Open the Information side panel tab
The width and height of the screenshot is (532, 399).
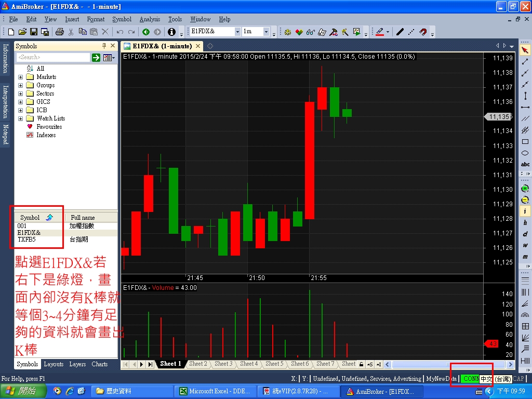point(5,58)
